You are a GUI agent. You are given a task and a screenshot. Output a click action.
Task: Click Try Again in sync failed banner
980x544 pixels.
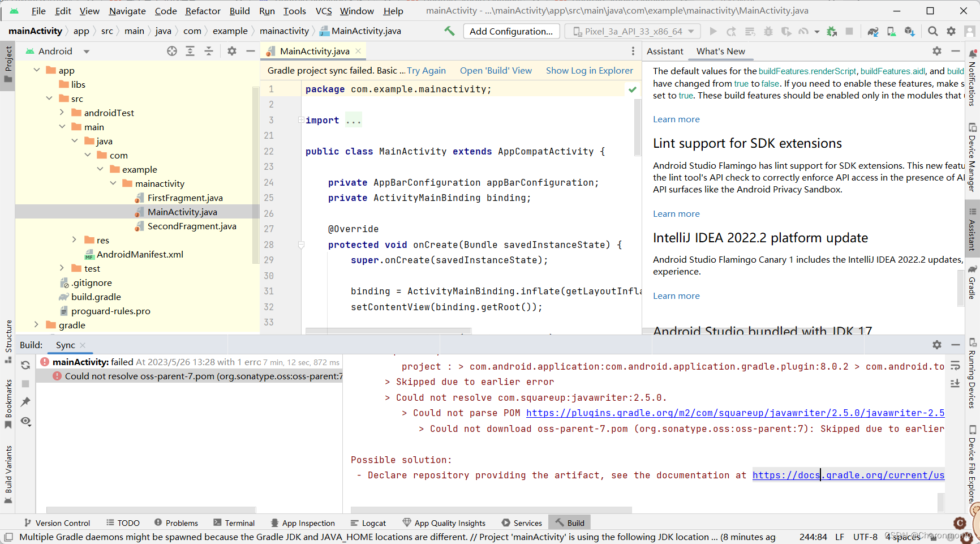427,70
